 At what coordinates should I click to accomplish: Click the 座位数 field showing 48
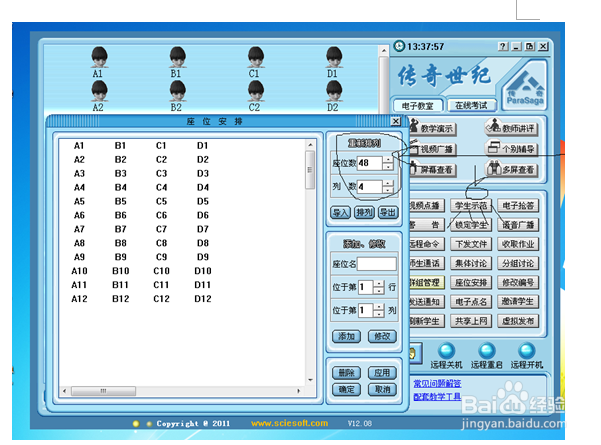[370, 163]
